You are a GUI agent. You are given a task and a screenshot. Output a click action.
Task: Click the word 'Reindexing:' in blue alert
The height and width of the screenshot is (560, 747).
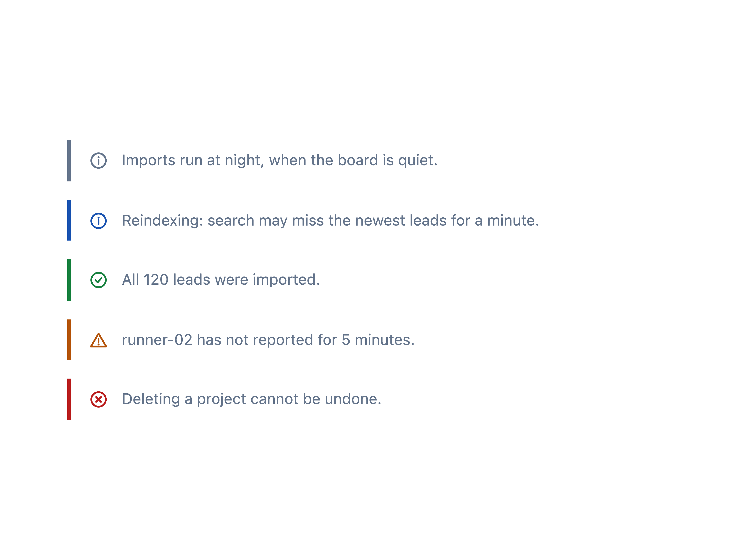tap(162, 221)
